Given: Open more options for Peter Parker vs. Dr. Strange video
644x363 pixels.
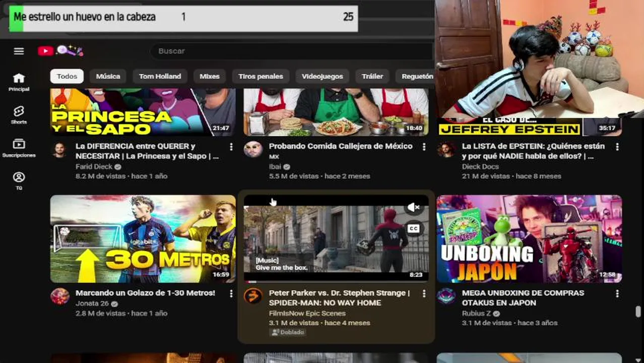Looking at the screenshot, I should [424, 293].
